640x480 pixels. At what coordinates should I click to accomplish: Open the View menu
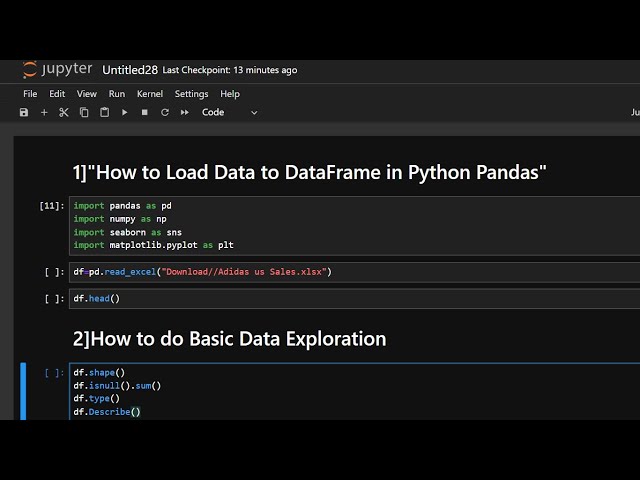(x=87, y=94)
